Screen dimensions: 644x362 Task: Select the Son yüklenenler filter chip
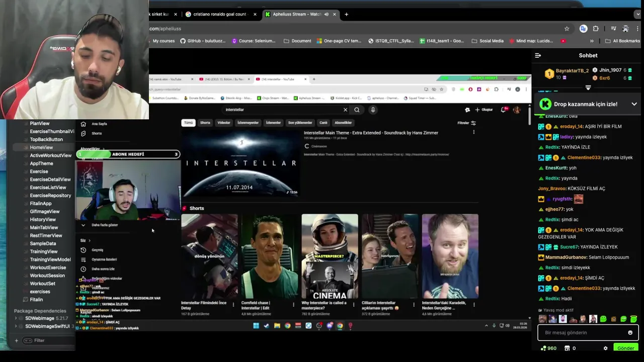click(300, 123)
